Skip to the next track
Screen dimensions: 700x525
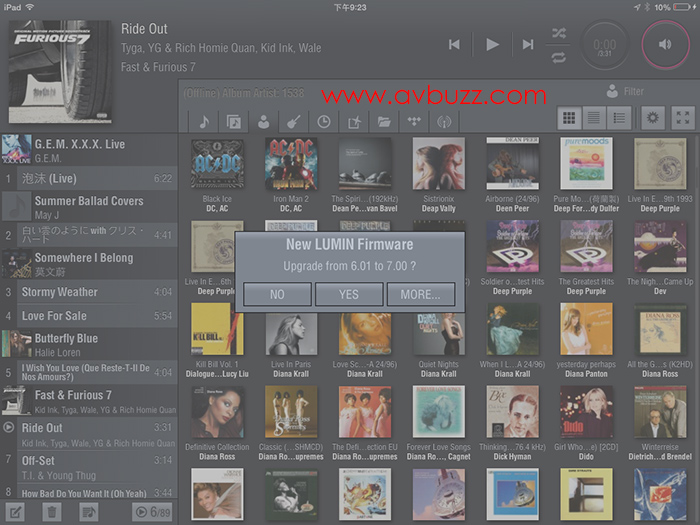coord(527,44)
